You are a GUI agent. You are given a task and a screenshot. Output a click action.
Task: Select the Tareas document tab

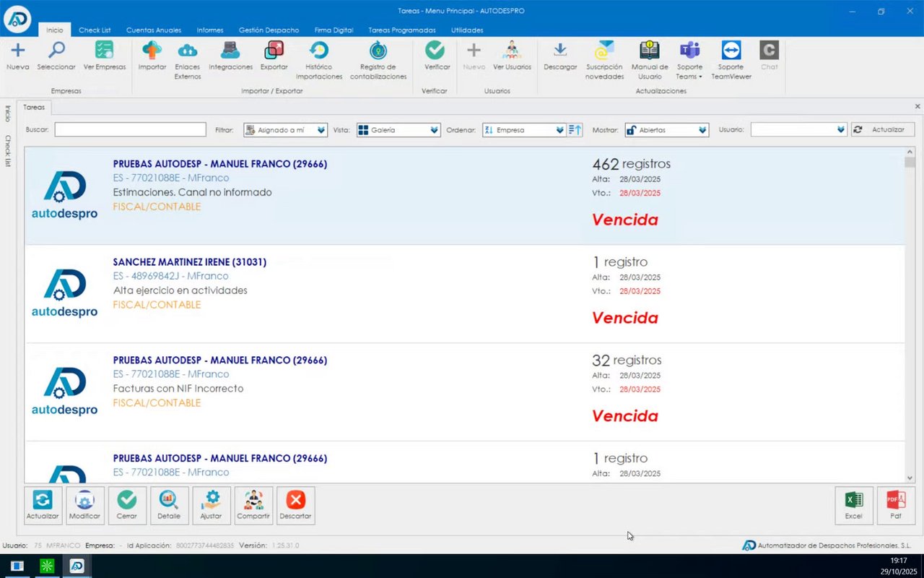coord(34,107)
